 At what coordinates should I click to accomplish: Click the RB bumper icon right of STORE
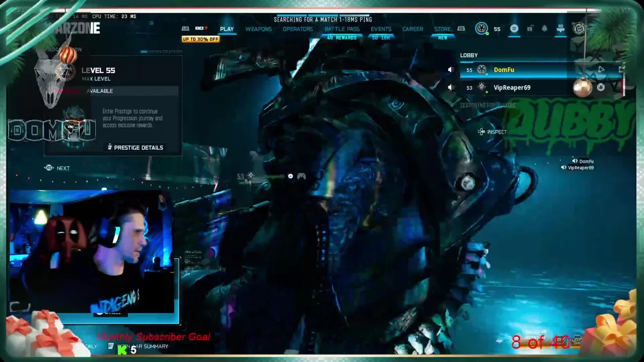pos(461,29)
